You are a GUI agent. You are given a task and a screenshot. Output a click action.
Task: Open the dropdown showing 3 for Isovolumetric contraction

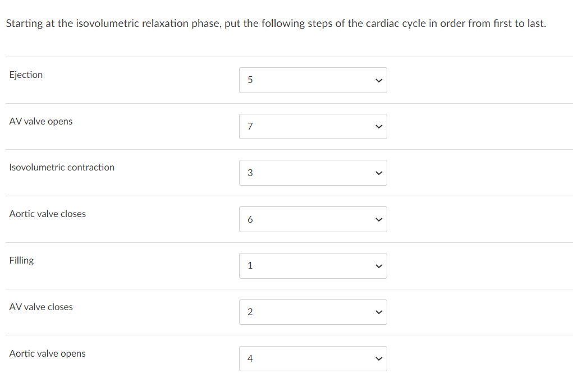pyautogui.click(x=313, y=173)
